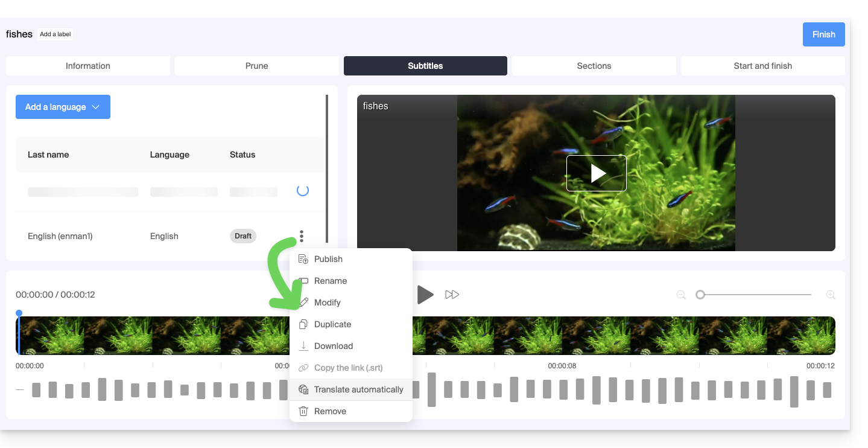Click the Translate automatically icon
This screenshot has width=868, height=448.
pos(303,389)
